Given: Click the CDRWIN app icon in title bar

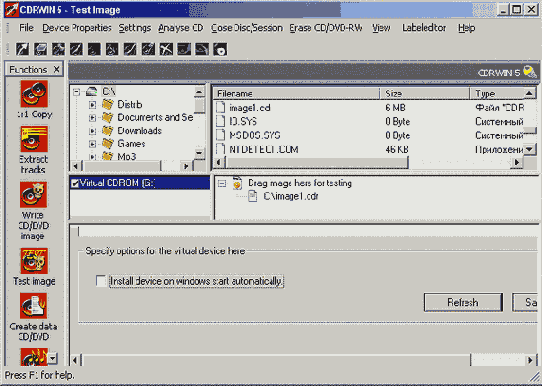Looking at the screenshot, I should (x=11, y=10).
